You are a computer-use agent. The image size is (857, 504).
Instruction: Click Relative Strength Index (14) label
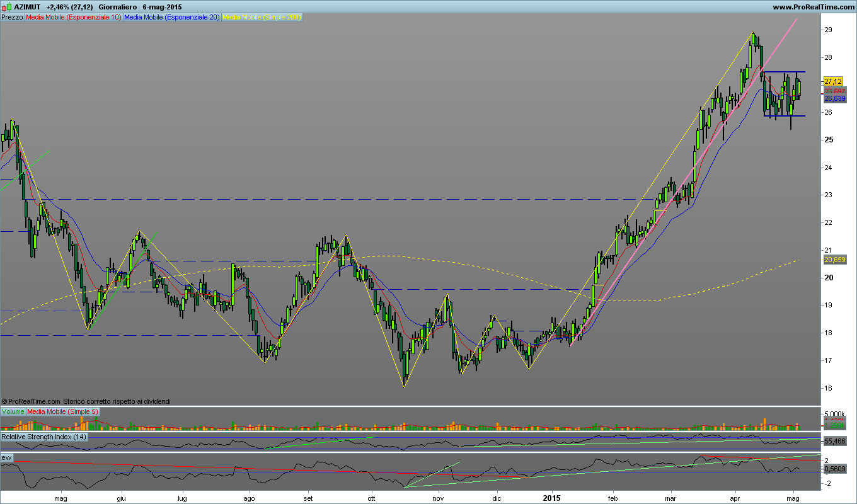44,437
